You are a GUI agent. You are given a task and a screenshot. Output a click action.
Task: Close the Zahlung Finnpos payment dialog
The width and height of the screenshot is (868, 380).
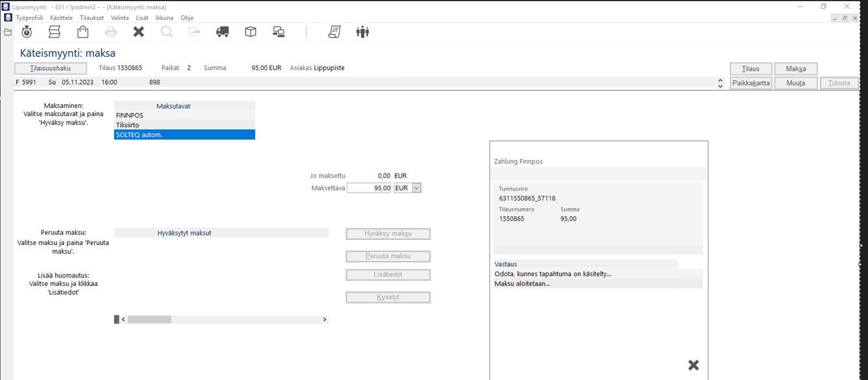[693, 365]
